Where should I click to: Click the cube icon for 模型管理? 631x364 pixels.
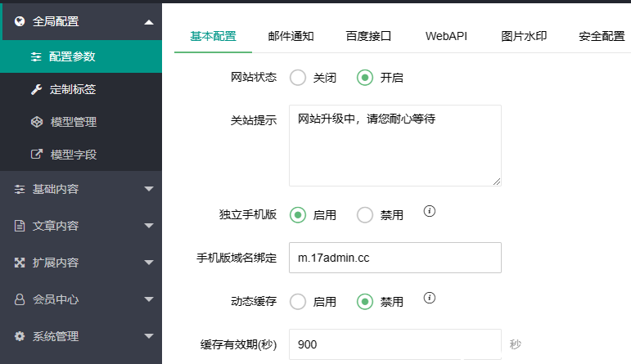(37, 122)
